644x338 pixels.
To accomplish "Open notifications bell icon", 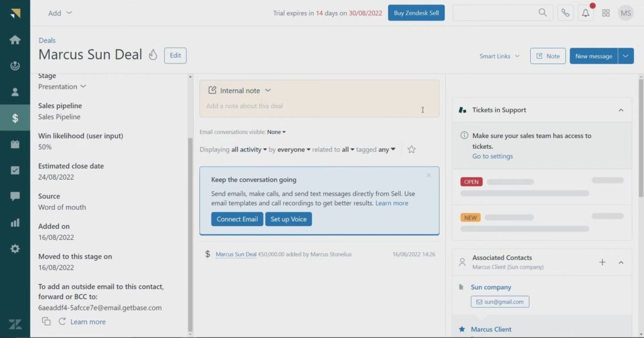I will [x=586, y=13].
